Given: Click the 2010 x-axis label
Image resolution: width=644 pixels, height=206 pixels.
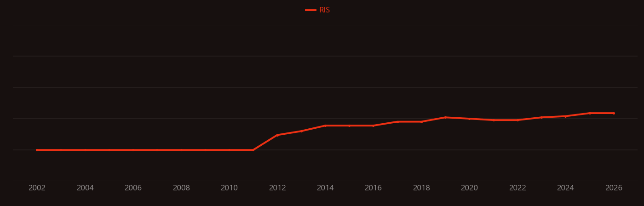Looking at the screenshot, I should (x=229, y=188).
